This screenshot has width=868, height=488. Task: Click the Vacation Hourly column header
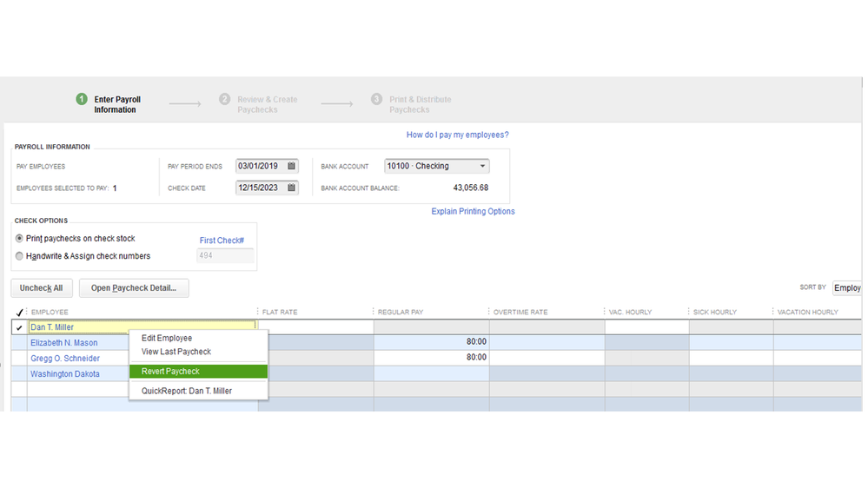(x=808, y=312)
